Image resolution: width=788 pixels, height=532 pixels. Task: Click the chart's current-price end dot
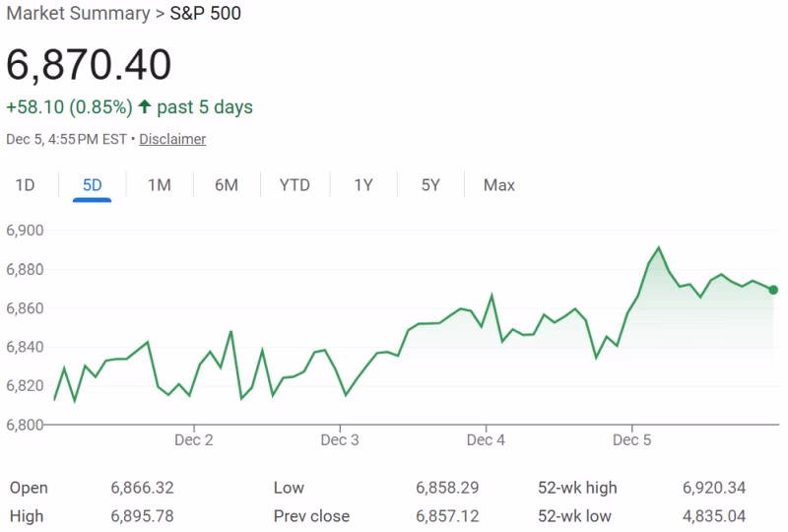tap(773, 290)
